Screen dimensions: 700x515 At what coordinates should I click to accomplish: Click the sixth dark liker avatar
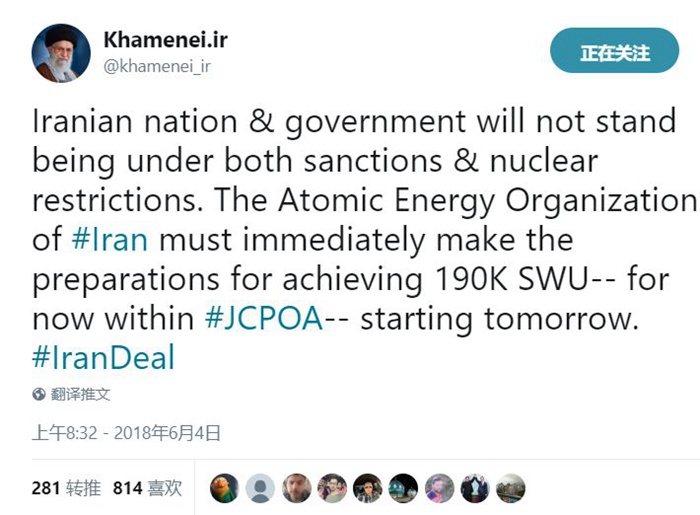(403, 488)
